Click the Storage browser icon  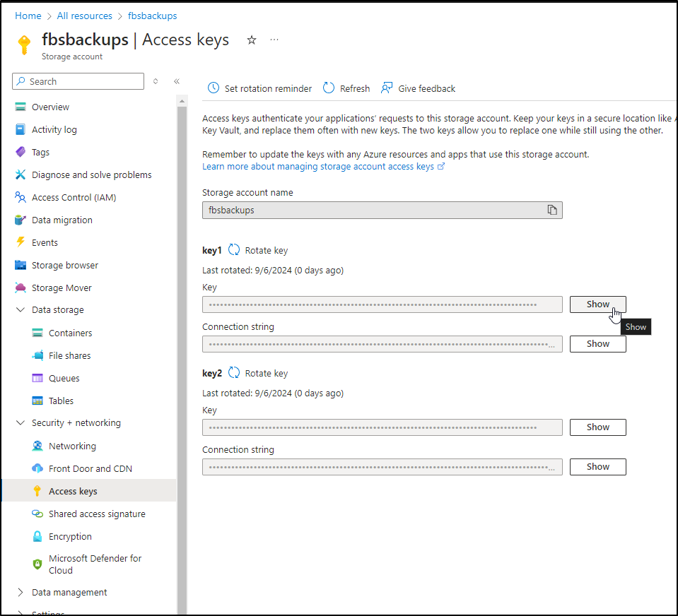point(21,265)
